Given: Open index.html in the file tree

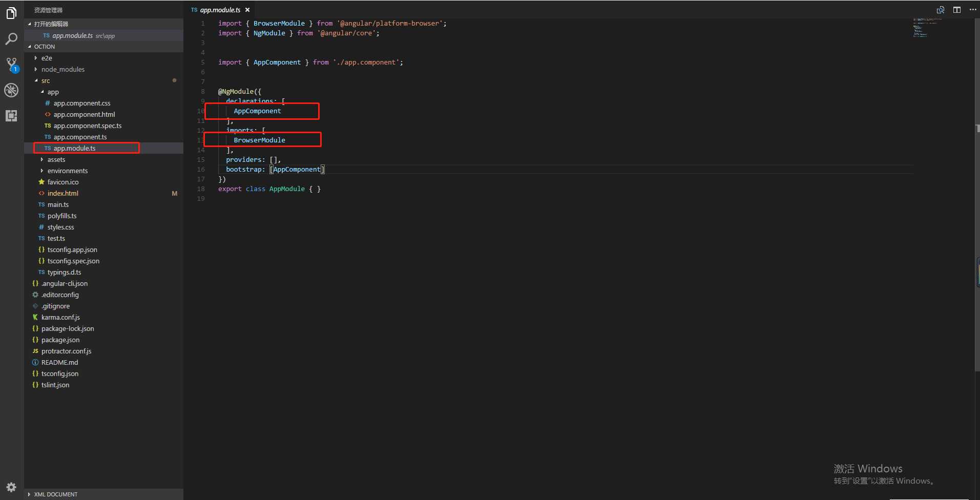Looking at the screenshot, I should pos(63,193).
